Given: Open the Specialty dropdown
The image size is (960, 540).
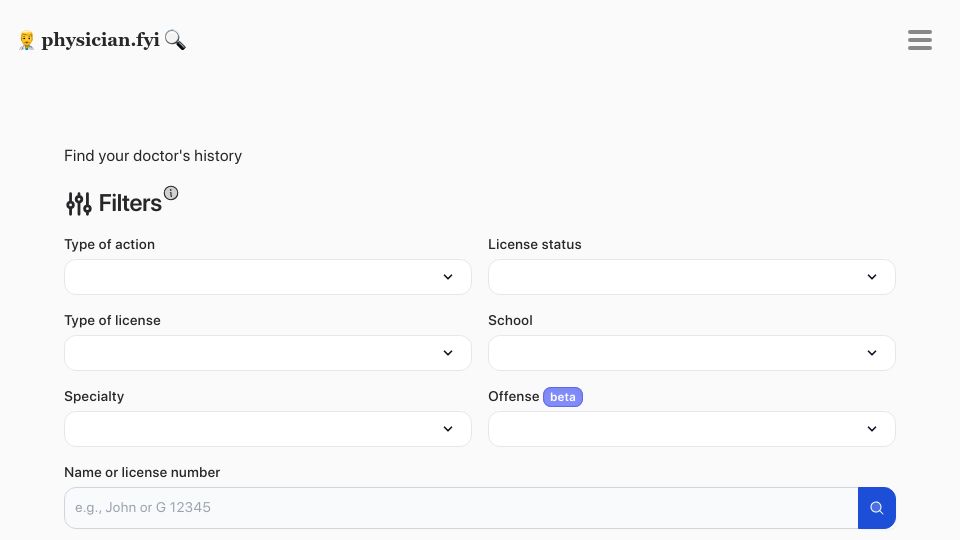Looking at the screenshot, I should (x=268, y=429).
